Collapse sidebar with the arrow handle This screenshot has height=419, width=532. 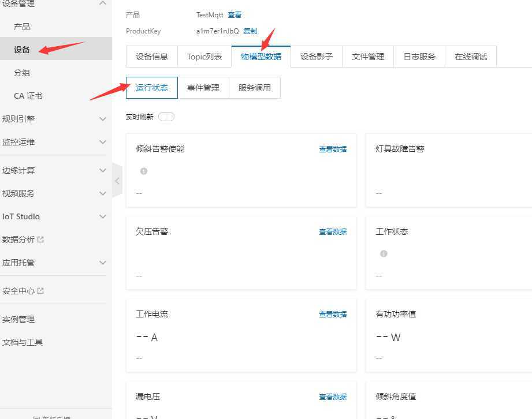117,181
